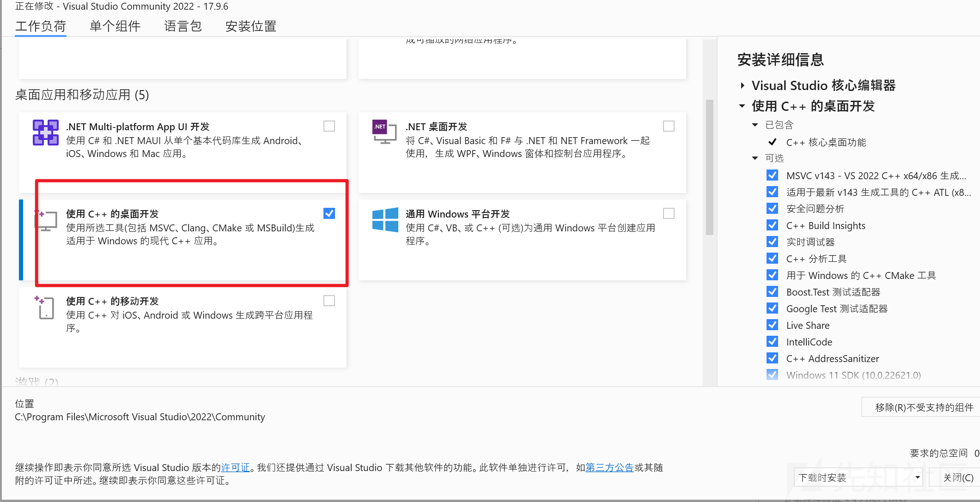Switch to the 语言包 tab
This screenshot has width=980, height=502.
pyautogui.click(x=183, y=26)
